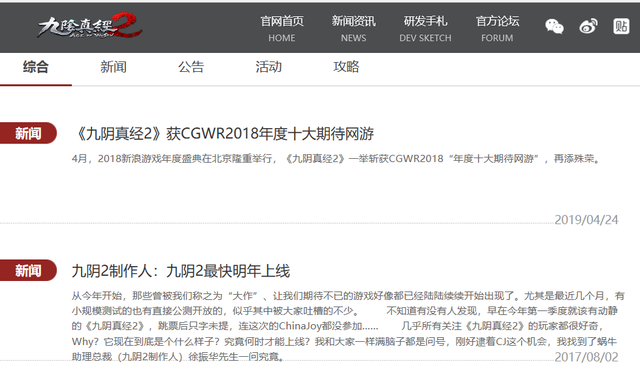
Task: Switch to the 公告 tab
Action: 191,67
